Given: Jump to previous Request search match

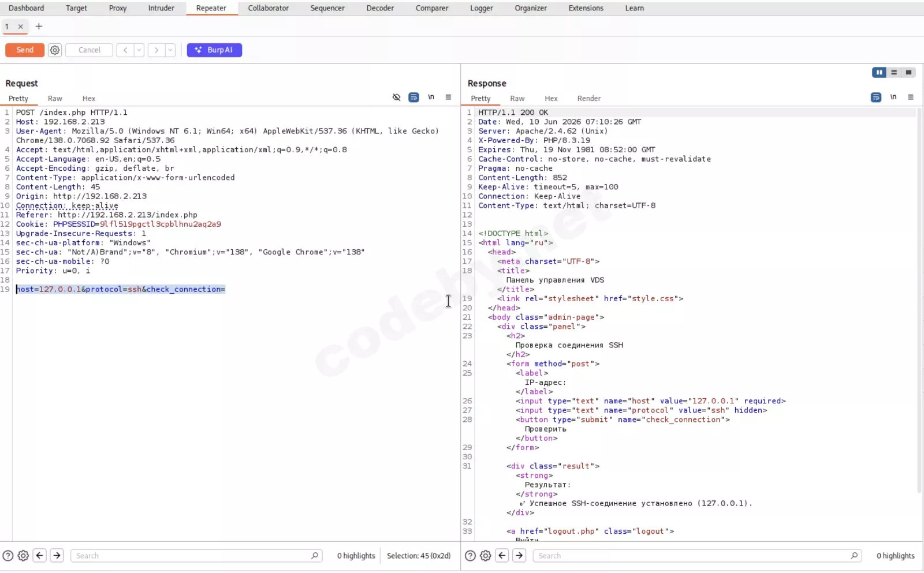Looking at the screenshot, I should tap(40, 556).
